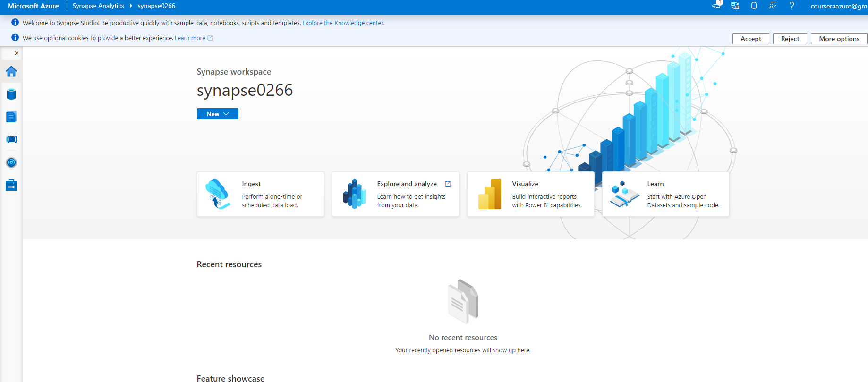Open the help question mark

click(x=791, y=6)
